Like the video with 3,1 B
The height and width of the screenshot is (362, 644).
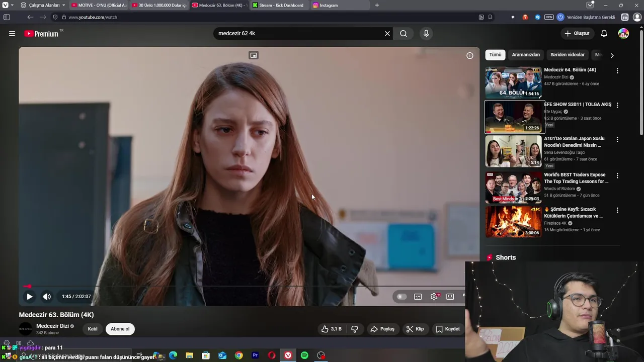[x=332, y=329]
